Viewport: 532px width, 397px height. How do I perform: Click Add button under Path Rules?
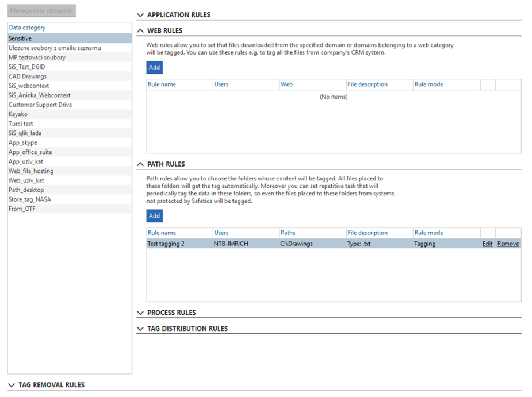(154, 216)
